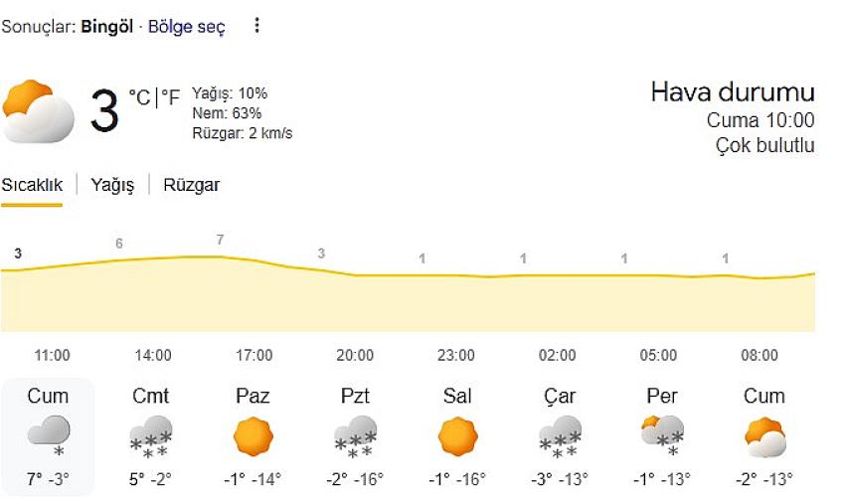Select Monday's snow forecast icon

[x=355, y=437]
